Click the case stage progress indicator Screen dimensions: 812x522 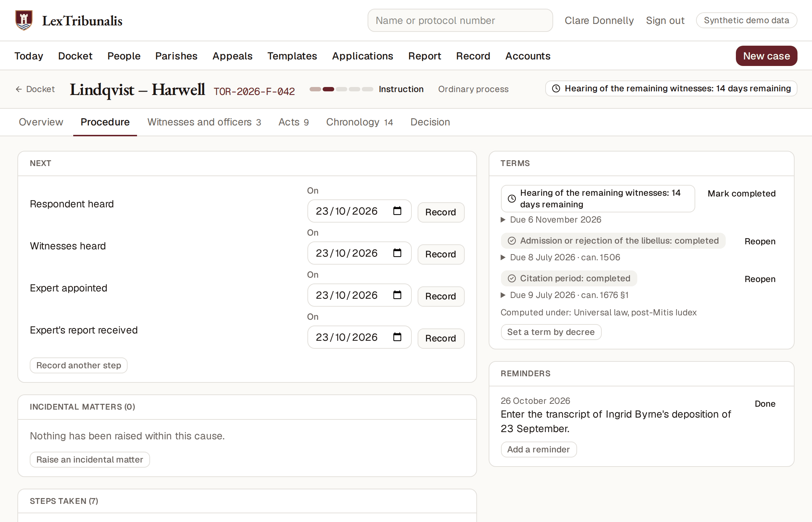pos(341,89)
